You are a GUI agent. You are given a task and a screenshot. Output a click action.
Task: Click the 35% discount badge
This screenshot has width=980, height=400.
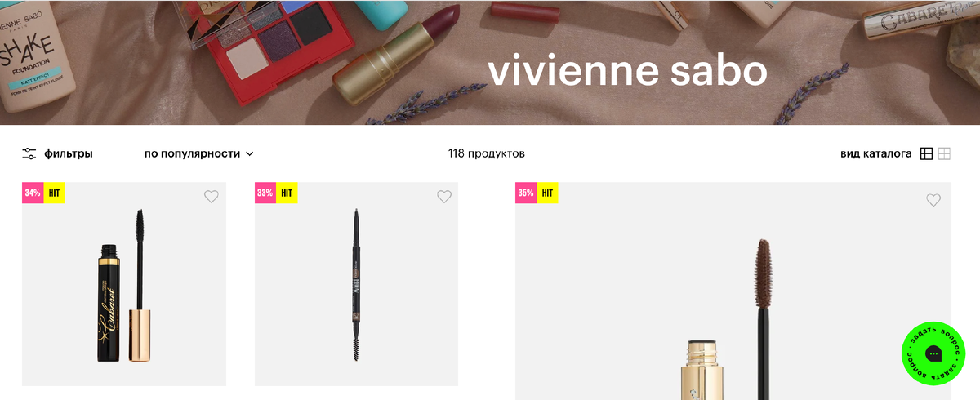[526, 193]
